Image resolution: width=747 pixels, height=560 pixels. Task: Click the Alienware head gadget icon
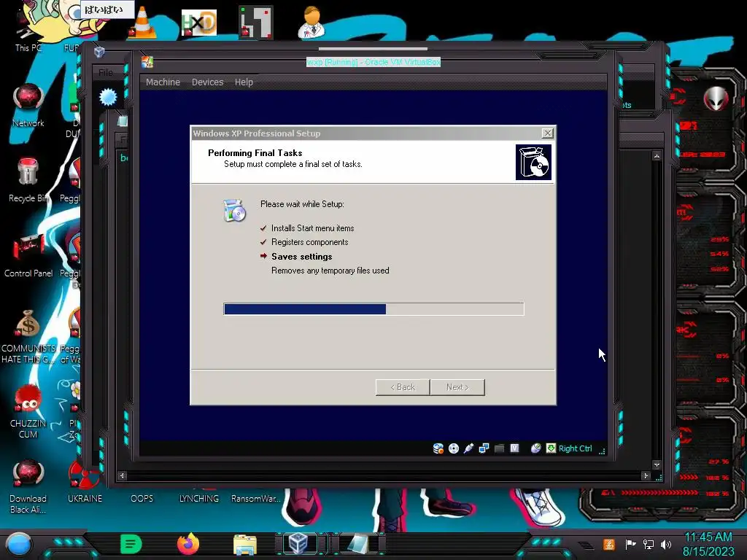point(716,98)
